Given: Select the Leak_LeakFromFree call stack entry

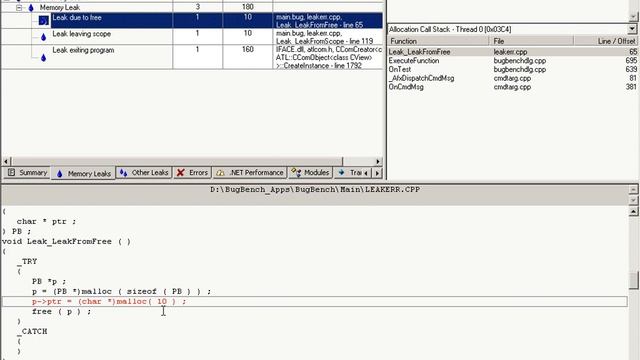Looking at the screenshot, I should pyautogui.click(x=513, y=52).
